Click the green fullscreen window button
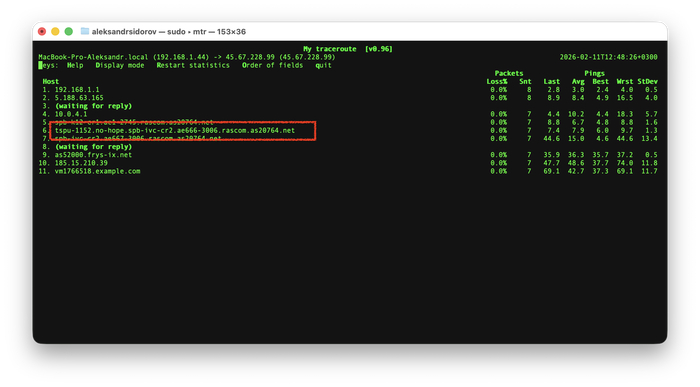 [x=69, y=31]
